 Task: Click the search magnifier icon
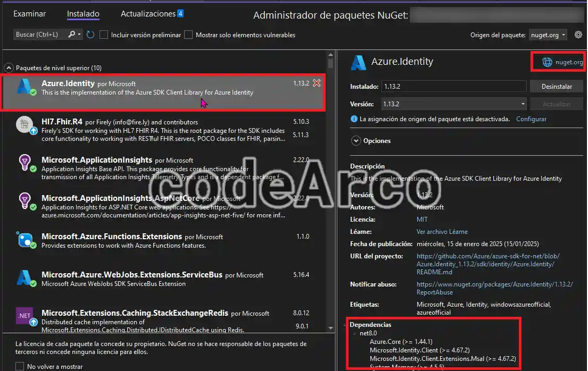(x=71, y=35)
